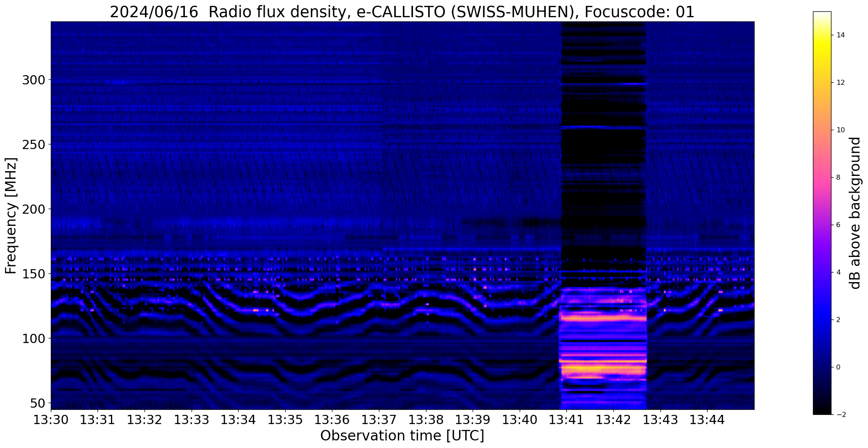868x448 pixels.
Task: Pick the colorbar tick label 12
Action: 841,83
